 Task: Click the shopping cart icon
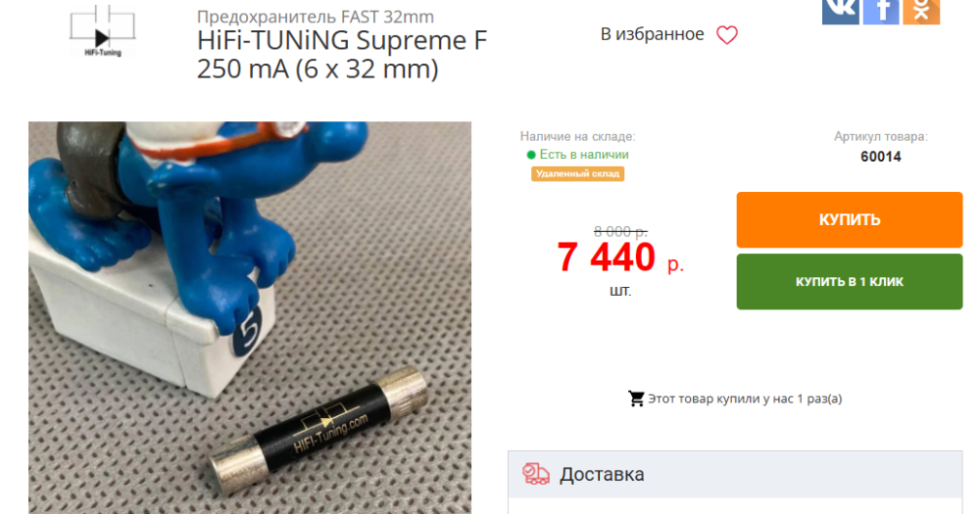[x=636, y=398]
